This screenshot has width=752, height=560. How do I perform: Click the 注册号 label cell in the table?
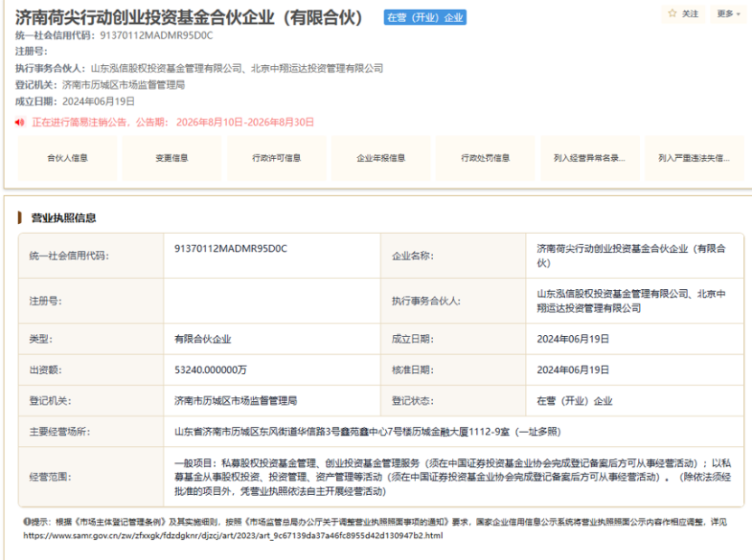point(91,301)
